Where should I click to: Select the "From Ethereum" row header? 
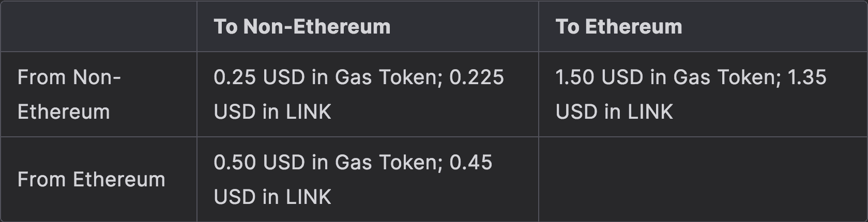tap(91, 180)
